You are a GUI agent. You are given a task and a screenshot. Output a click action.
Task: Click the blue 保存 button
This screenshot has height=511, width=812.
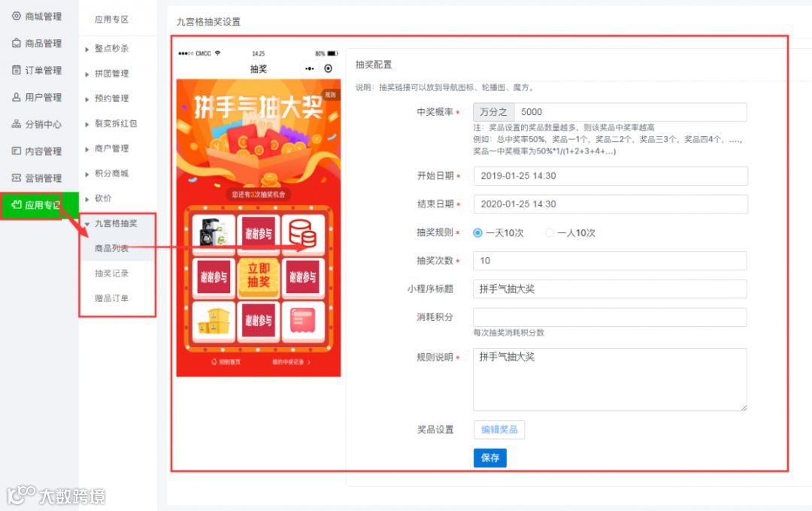pos(490,458)
